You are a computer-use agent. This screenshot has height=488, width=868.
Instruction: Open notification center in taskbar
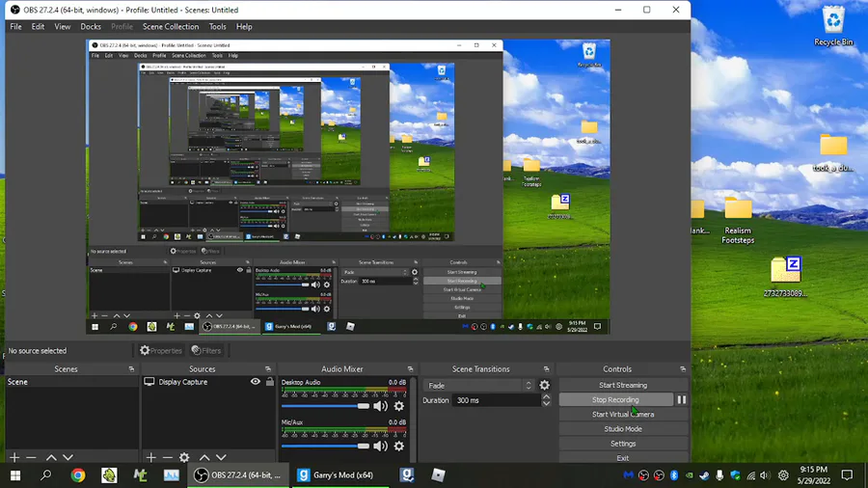pyautogui.click(x=847, y=475)
